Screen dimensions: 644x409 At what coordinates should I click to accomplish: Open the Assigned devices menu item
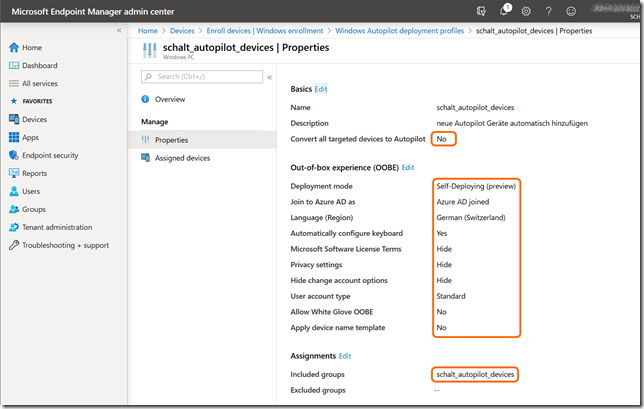point(182,158)
